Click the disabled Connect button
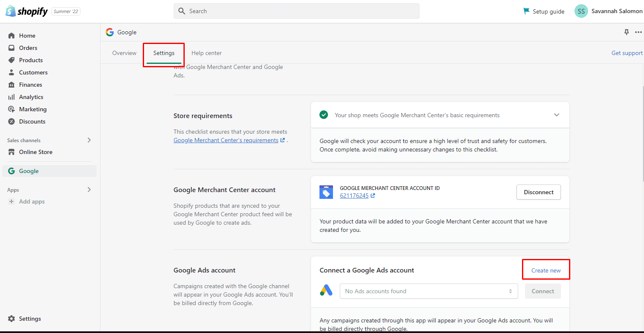The height and width of the screenshot is (333, 644). (543, 291)
